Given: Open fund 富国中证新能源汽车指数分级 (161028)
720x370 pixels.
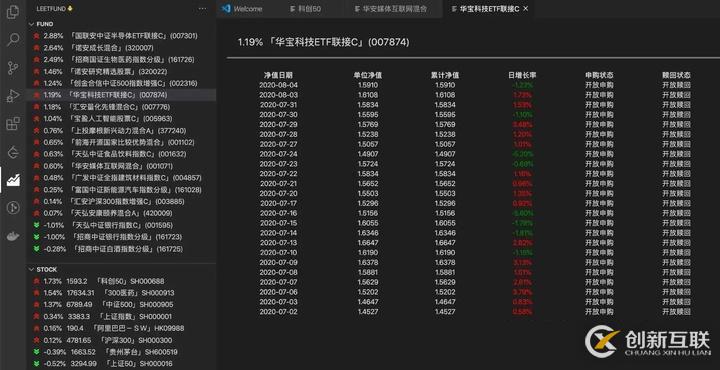Looking at the screenshot, I should [x=122, y=190].
